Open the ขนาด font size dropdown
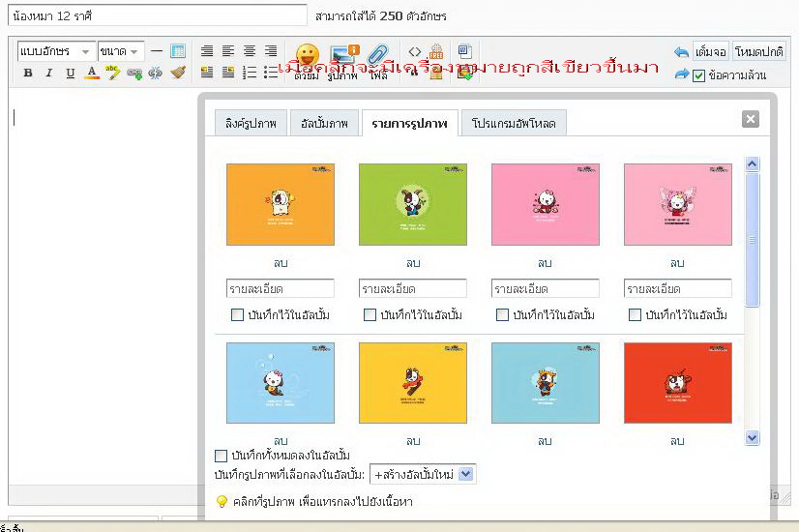Screen dimensions: 799x532 pyautogui.click(x=121, y=51)
